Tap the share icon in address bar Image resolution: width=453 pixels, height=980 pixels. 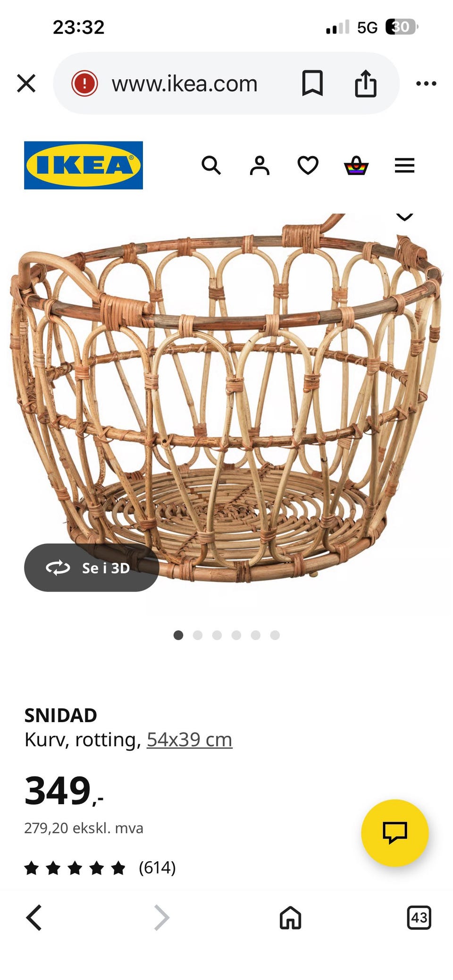coord(366,83)
